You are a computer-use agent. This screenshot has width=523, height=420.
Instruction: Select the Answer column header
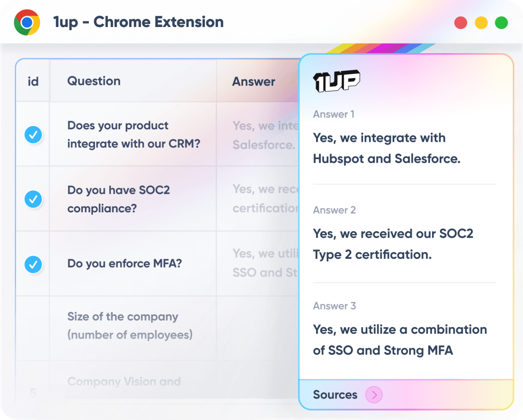point(253,81)
